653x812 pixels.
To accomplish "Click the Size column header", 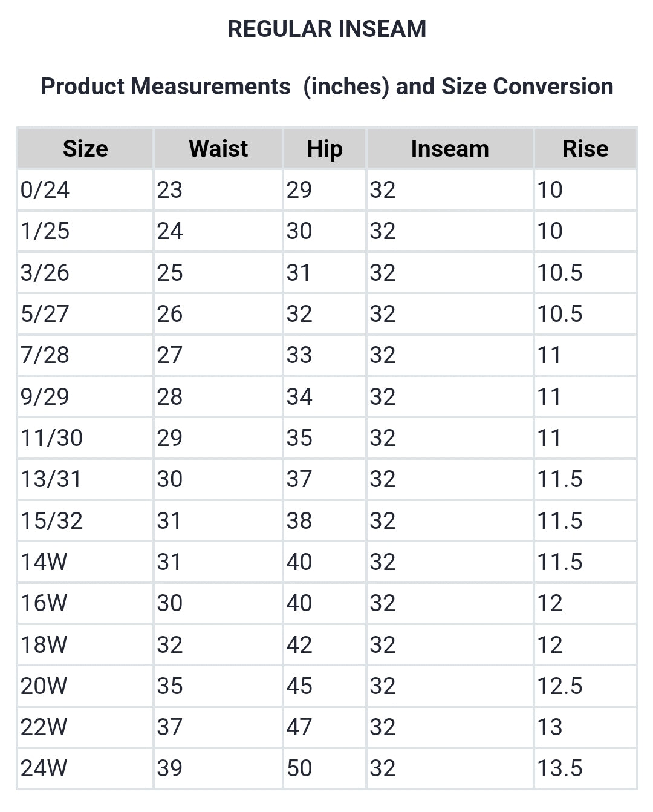I will click(x=85, y=149).
